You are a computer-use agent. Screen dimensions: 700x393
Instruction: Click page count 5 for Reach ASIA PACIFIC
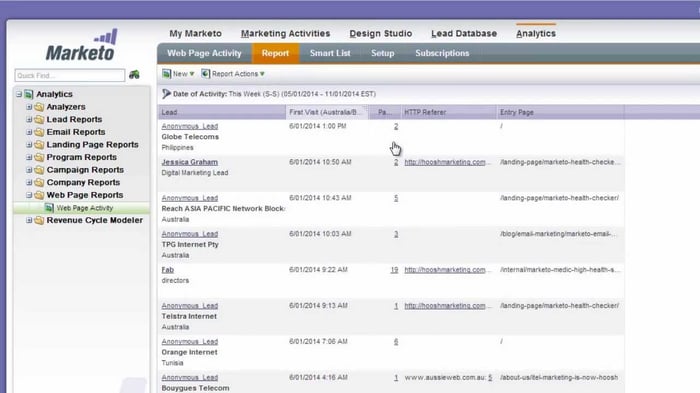396,198
